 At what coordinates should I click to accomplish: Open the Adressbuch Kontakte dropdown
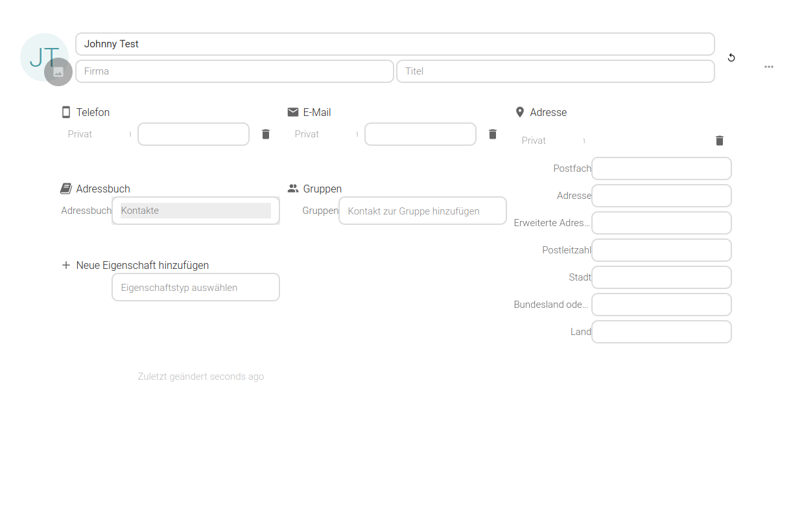[x=196, y=211]
